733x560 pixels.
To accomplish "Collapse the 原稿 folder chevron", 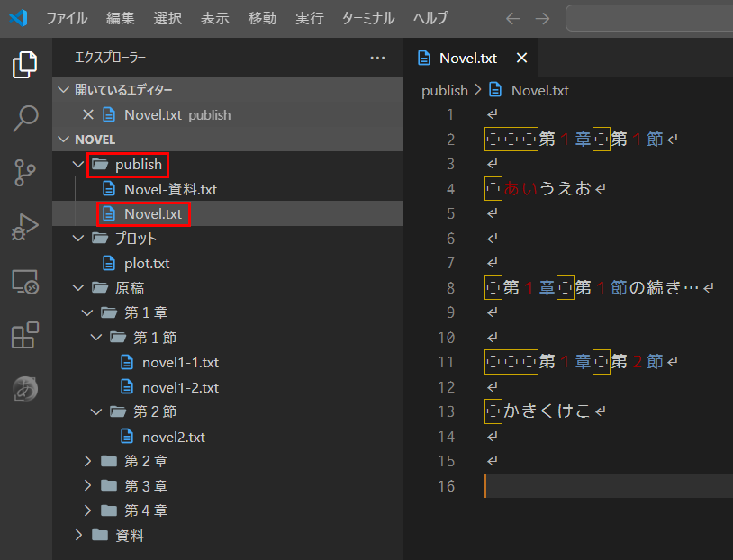I will point(78,288).
